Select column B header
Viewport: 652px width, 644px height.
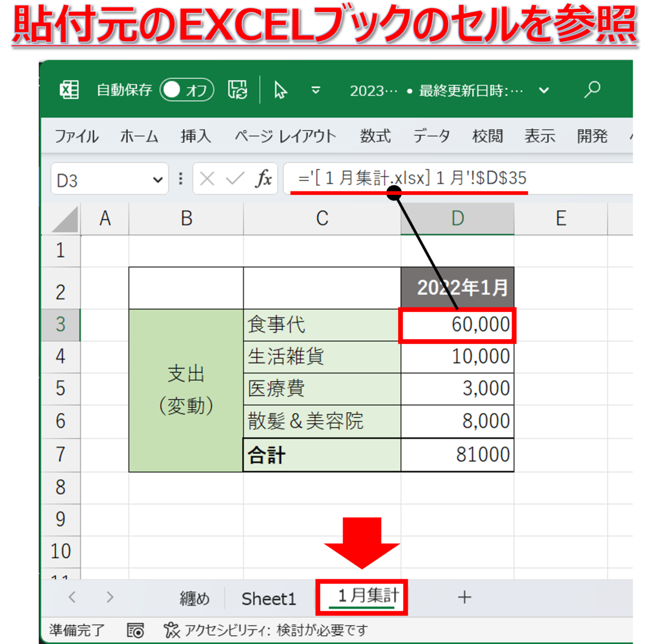pyautogui.click(x=186, y=218)
